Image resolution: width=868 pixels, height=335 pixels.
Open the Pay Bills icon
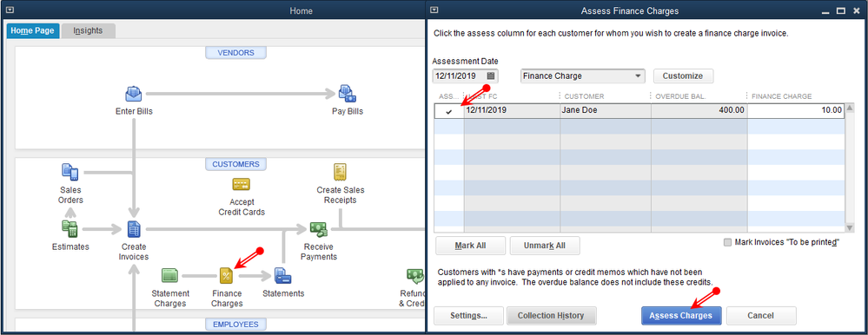tap(347, 95)
